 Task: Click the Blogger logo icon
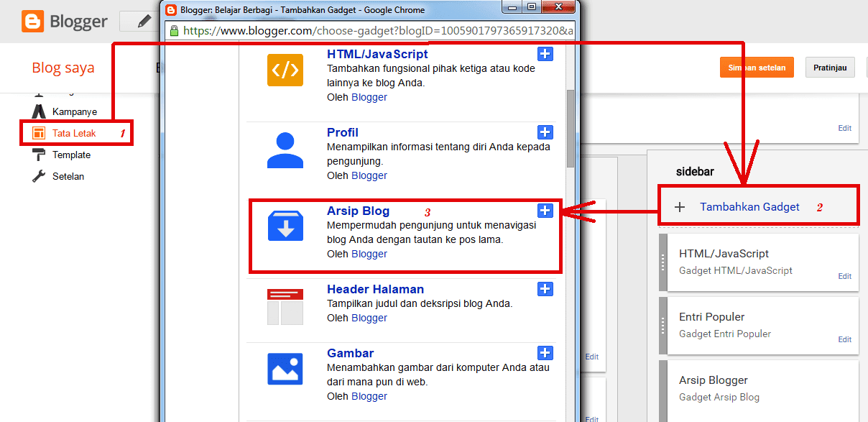pyautogui.click(x=32, y=22)
